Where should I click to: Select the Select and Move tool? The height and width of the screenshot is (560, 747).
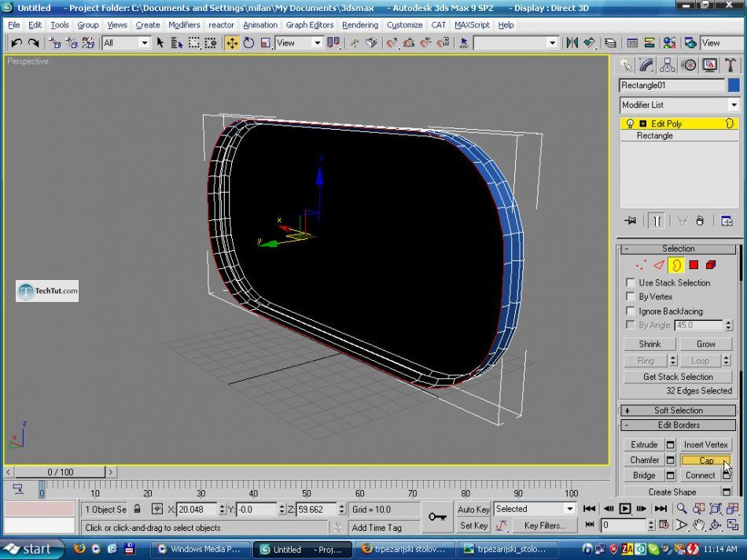[232, 43]
